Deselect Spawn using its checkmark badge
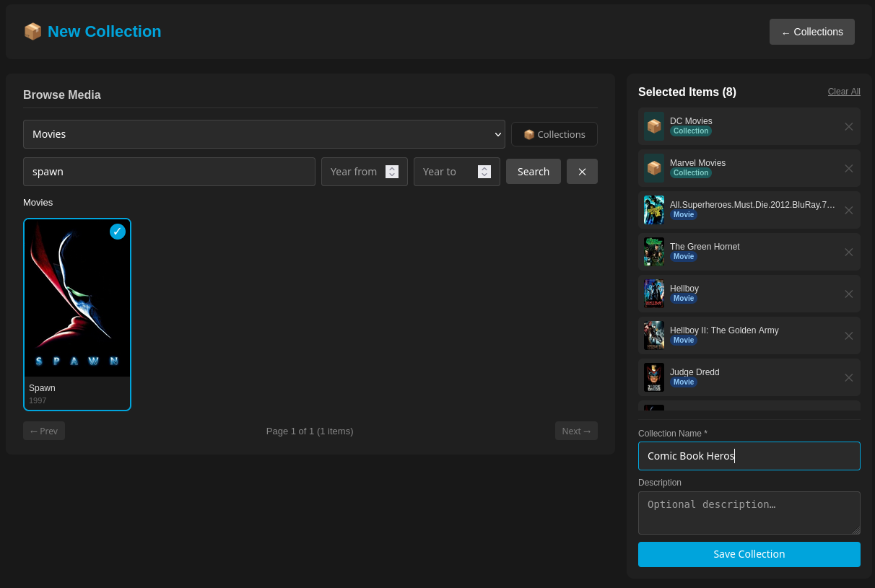Image resolution: width=875 pixels, height=588 pixels. click(118, 232)
